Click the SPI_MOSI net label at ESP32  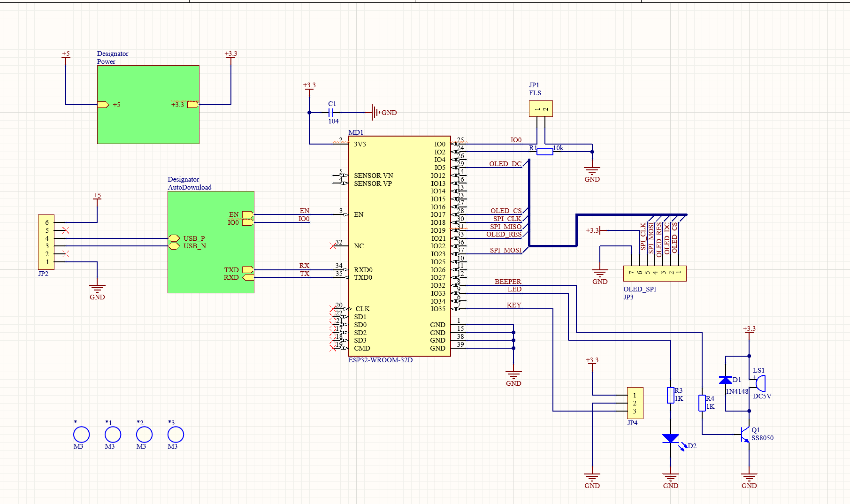(x=506, y=250)
